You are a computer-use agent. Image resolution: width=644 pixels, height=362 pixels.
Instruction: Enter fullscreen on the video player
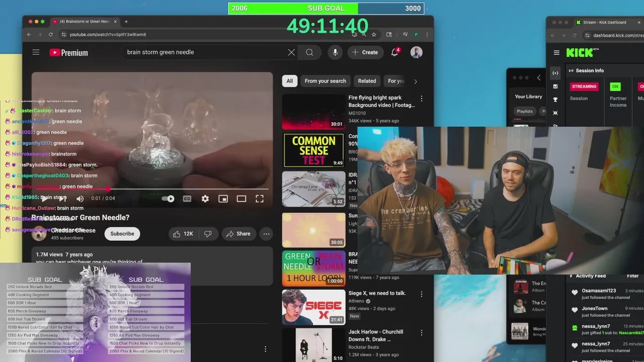[260, 199]
